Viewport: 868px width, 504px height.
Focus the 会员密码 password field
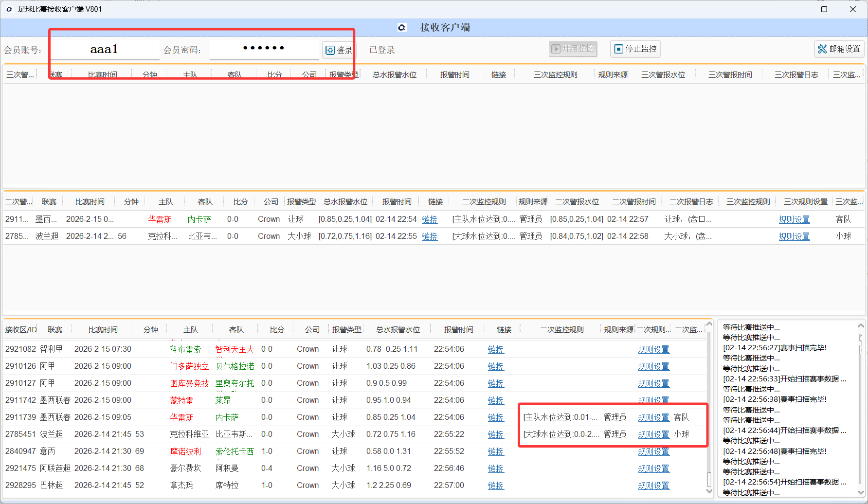264,49
